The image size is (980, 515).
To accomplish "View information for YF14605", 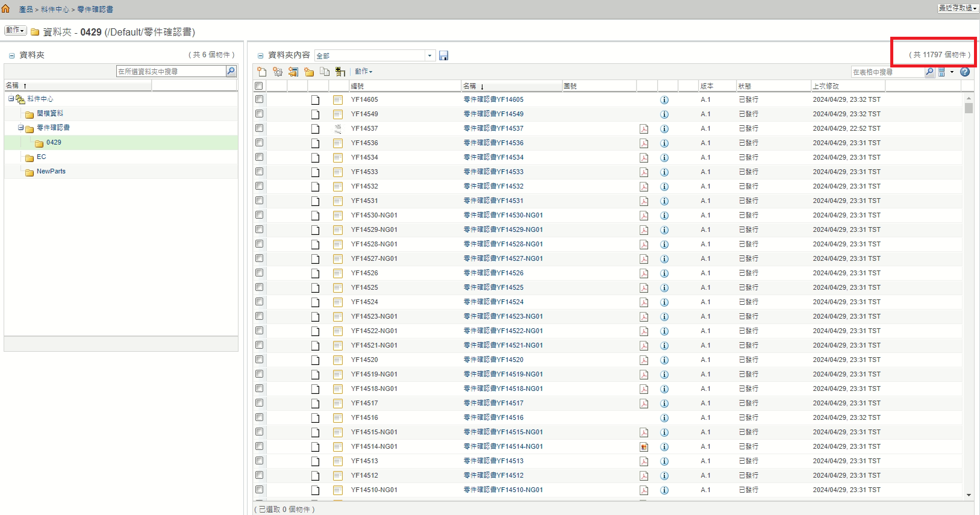I will tap(664, 100).
